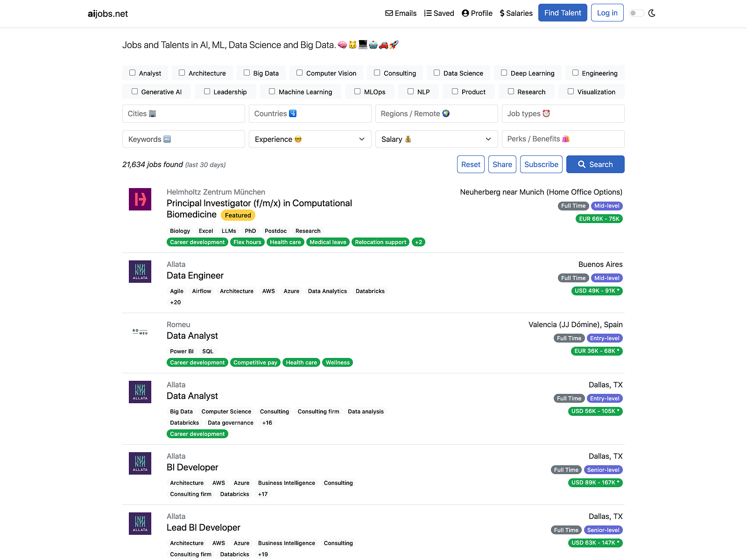Open the BI Developer job listing
Screen dimensions: 747x560
192,467
